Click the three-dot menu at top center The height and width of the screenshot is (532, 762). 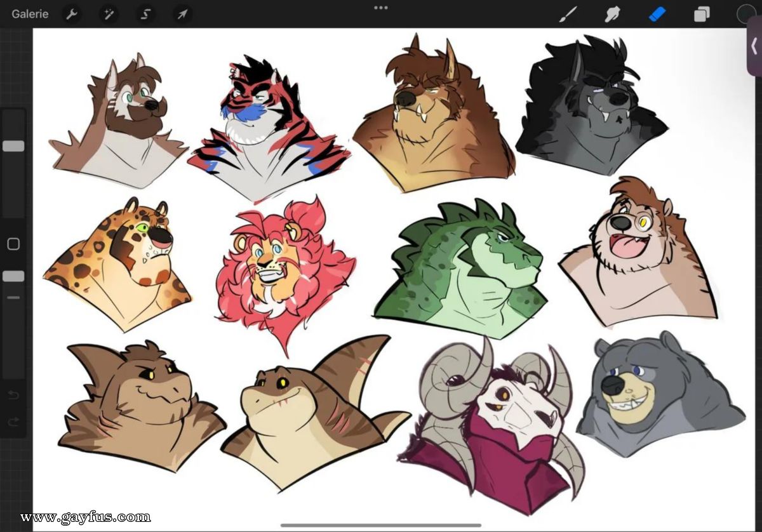click(x=380, y=8)
